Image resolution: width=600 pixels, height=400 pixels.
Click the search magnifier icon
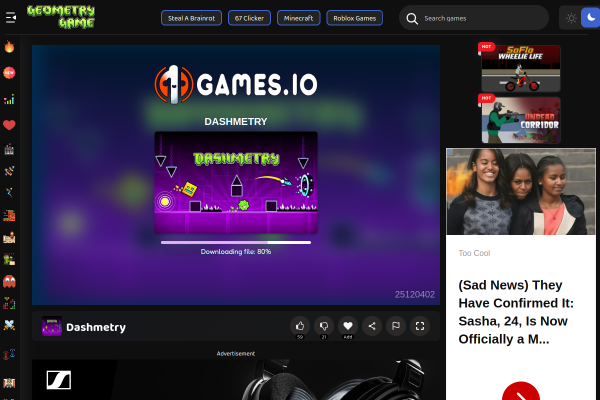coord(412,18)
